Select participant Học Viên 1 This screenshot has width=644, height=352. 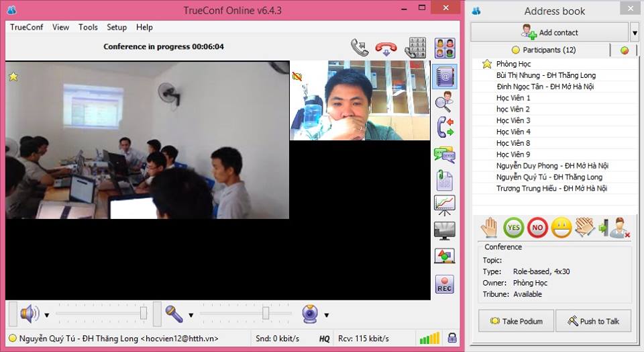(x=555, y=98)
